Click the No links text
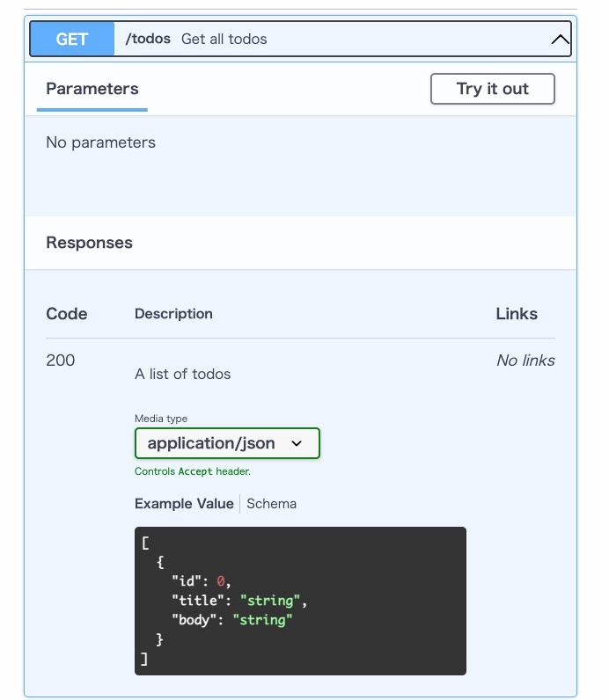This screenshot has height=700, width=609. 525,361
